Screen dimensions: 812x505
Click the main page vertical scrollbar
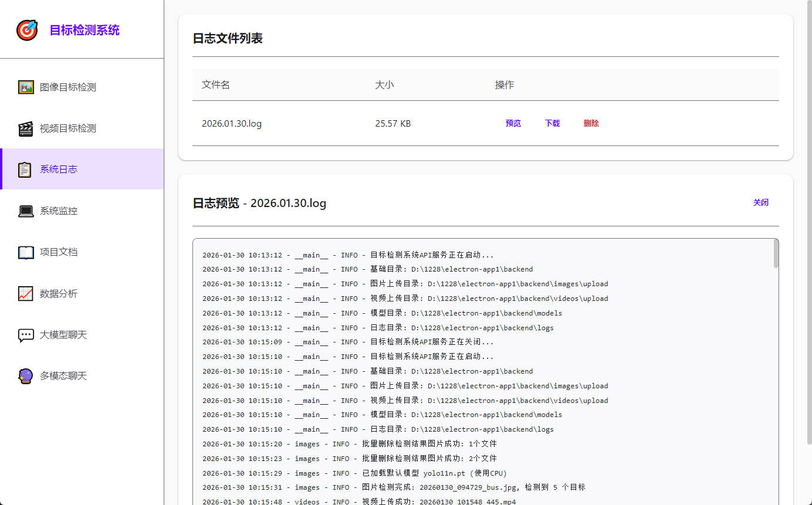pyautogui.click(x=810, y=222)
